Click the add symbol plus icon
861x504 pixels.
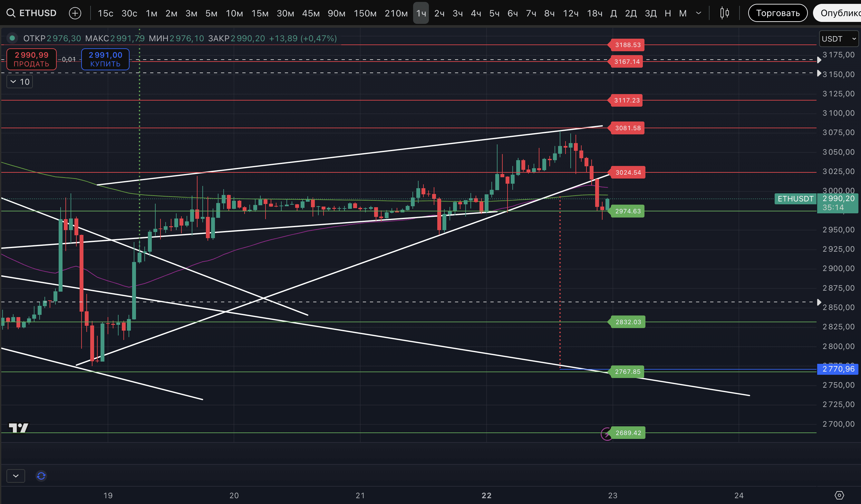click(75, 13)
